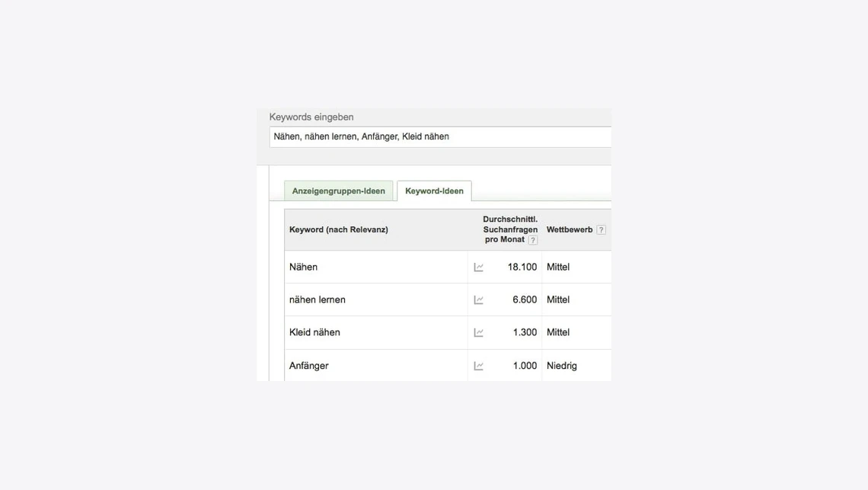Screen dimensions: 868x490
Task: Open the trend chart icon for Nähen
Action: (478, 267)
